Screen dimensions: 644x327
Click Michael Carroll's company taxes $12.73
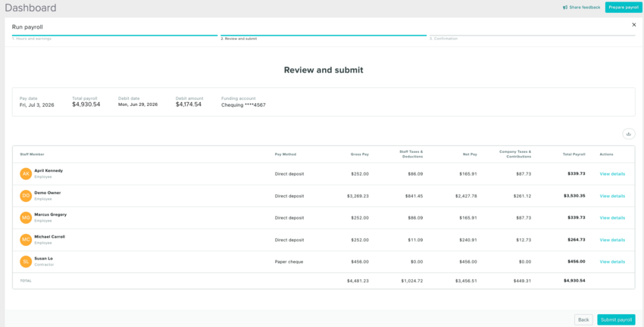coord(524,240)
